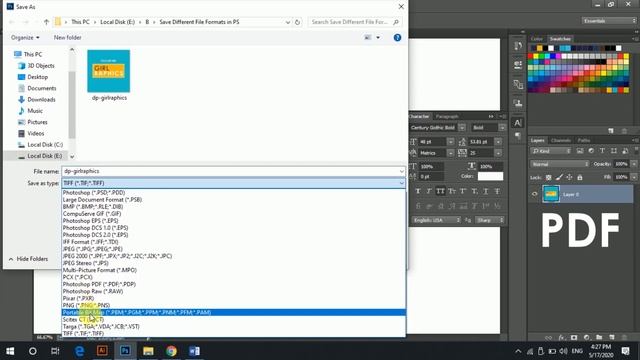Toggle lock transparent pixels
Image resolution: width=640 pixels, height=360 pixels.
point(549,178)
